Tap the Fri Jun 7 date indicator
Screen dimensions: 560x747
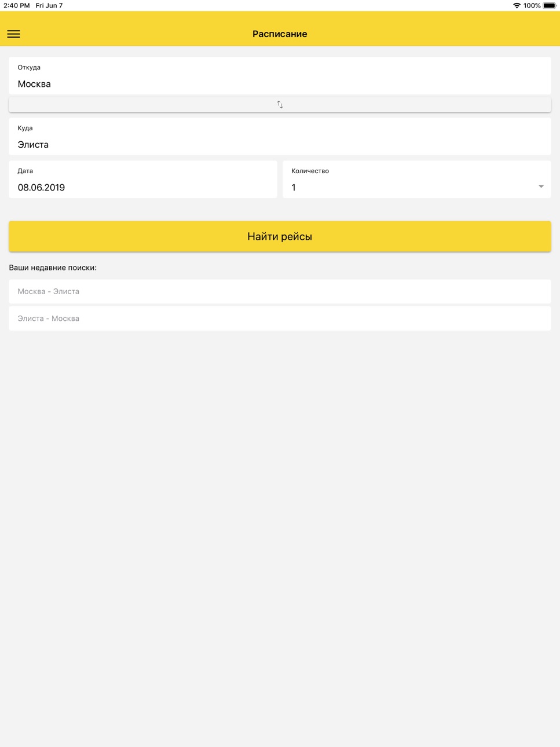click(x=49, y=5)
